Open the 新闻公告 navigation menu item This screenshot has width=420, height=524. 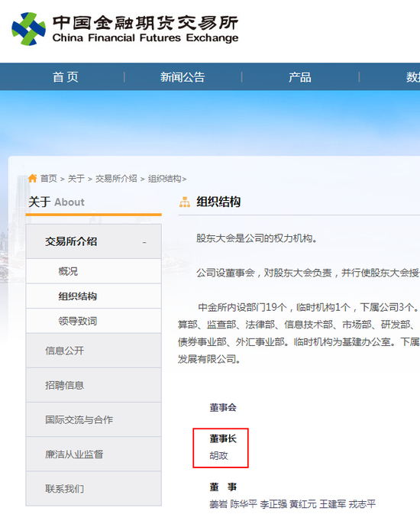point(183,77)
